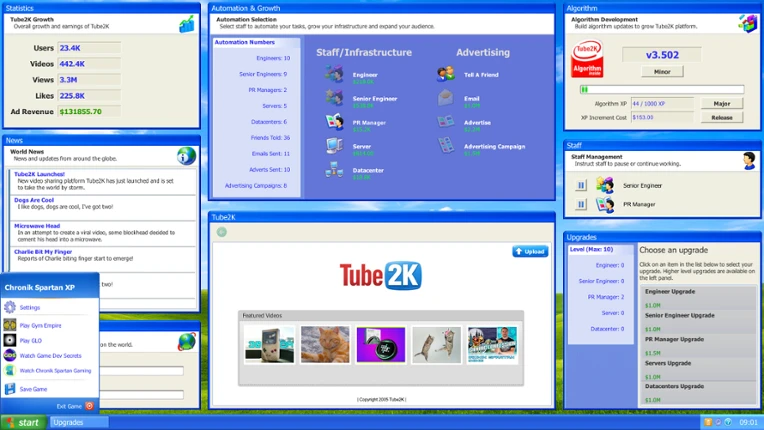Click the system tray help icon
Viewport: 764px width, 430px height.
click(x=728, y=422)
